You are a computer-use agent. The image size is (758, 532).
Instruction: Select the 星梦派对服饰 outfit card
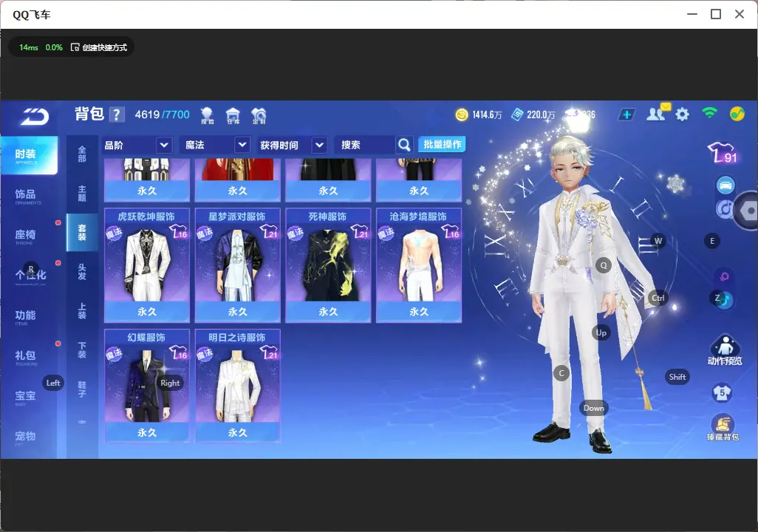point(237,265)
